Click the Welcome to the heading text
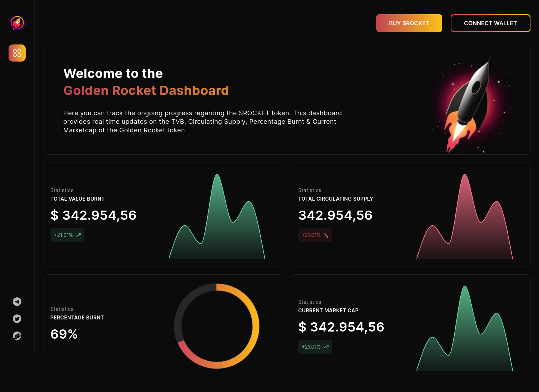This screenshot has height=392, width=539. click(113, 73)
